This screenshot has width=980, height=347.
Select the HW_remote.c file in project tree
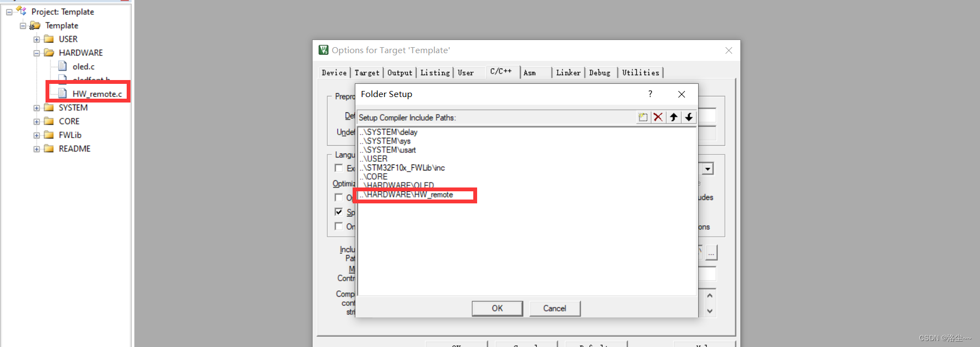[x=97, y=94]
